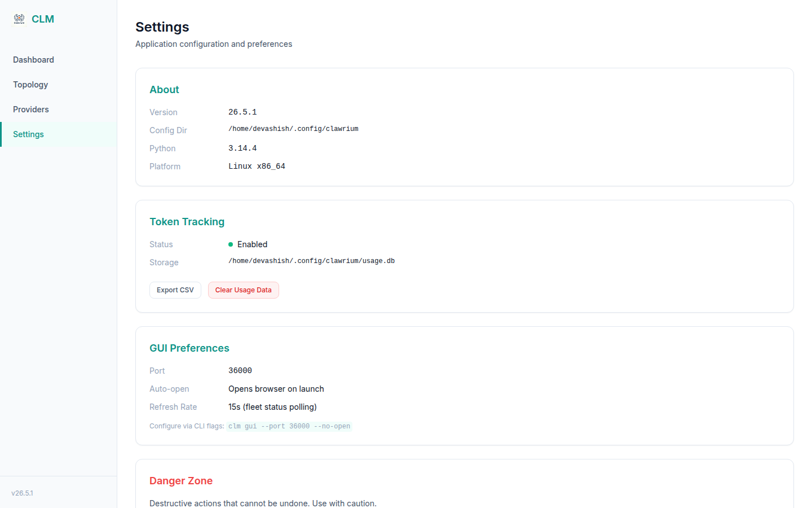Click the CLM brand name
This screenshot has width=812, height=508.
pos(43,19)
